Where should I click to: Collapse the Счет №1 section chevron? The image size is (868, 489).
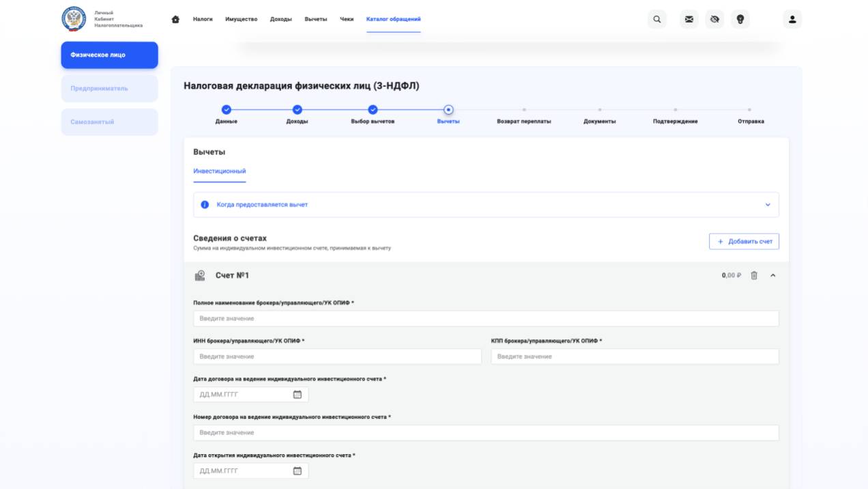773,275
